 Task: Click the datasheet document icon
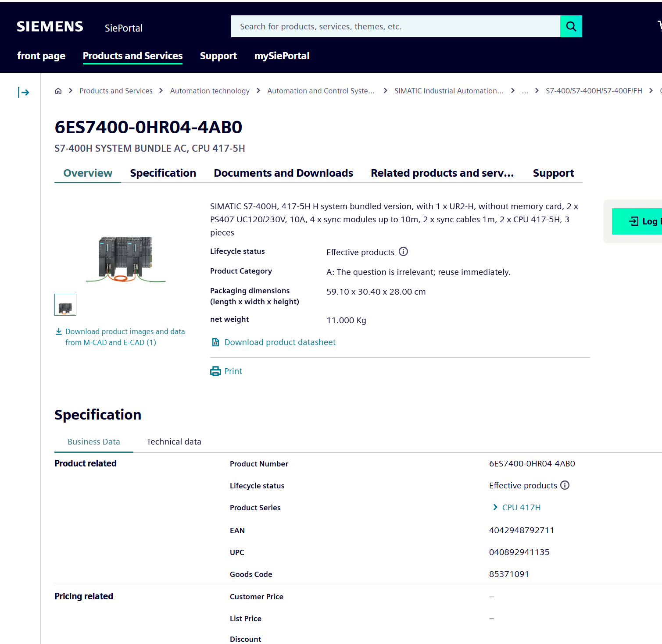tap(215, 342)
